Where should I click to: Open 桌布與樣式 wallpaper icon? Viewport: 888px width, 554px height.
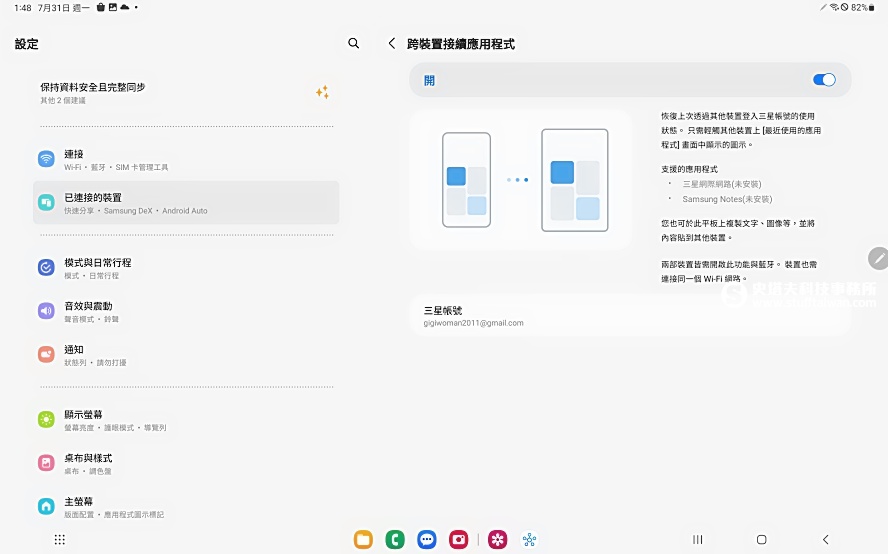pyautogui.click(x=46, y=463)
